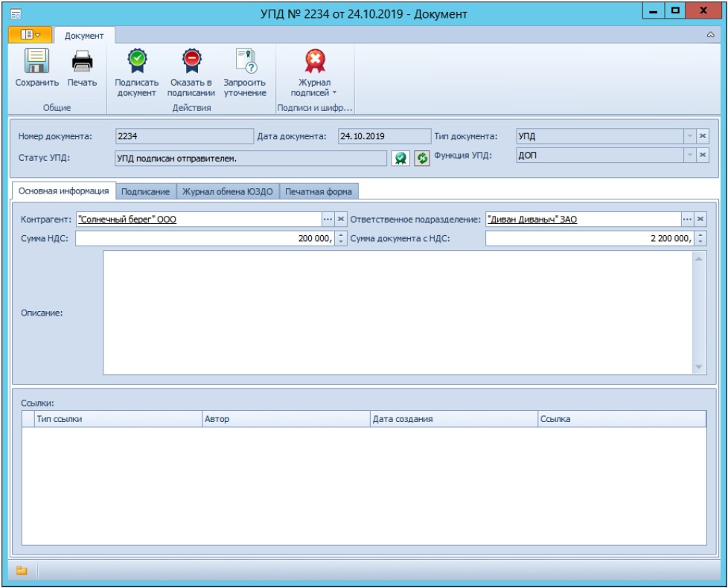Click the Печать printer icon

82,61
